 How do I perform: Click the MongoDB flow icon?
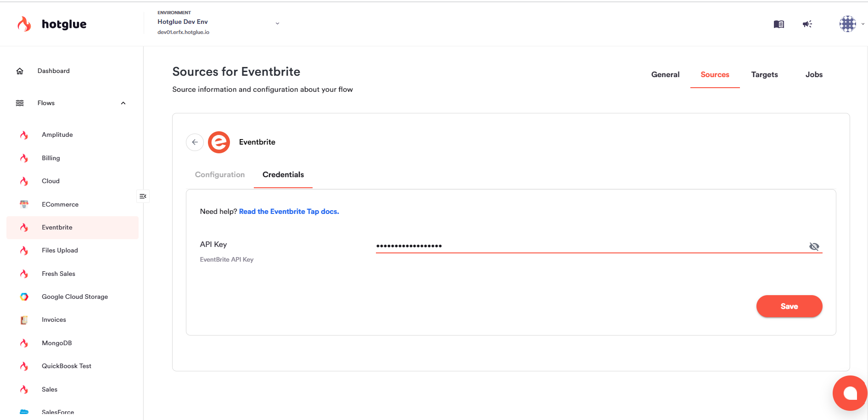point(24,343)
